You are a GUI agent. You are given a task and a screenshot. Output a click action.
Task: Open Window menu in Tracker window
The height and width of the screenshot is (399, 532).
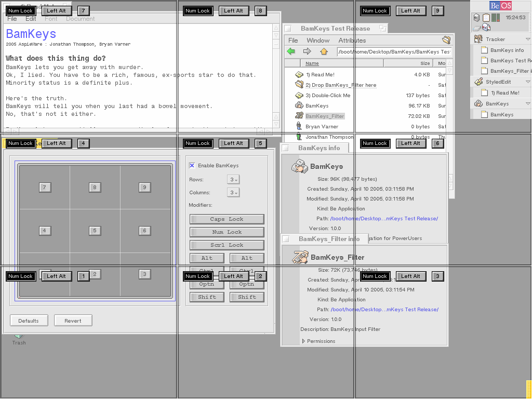pos(318,41)
